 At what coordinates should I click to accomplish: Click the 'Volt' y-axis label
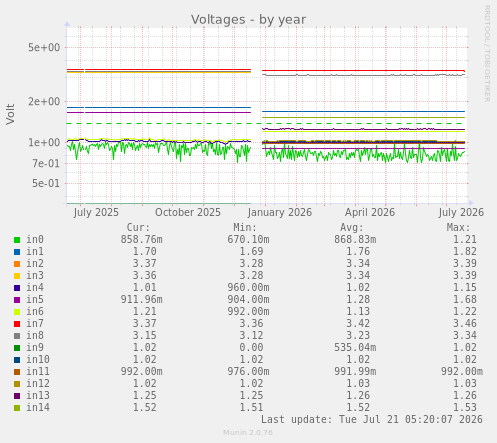(10, 114)
